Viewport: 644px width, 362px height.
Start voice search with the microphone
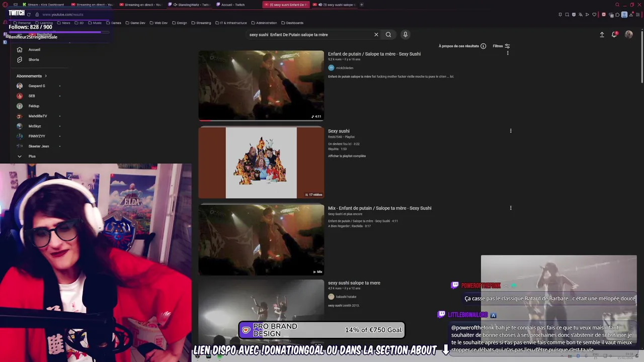pyautogui.click(x=405, y=35)
